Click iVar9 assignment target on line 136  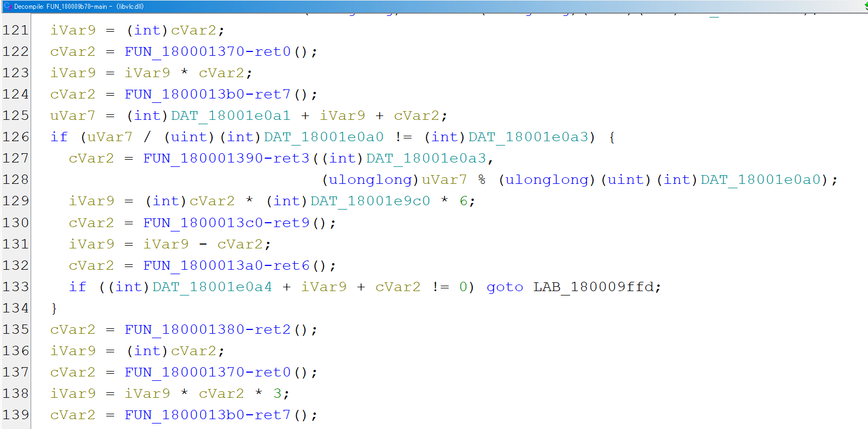click(73, 351)
